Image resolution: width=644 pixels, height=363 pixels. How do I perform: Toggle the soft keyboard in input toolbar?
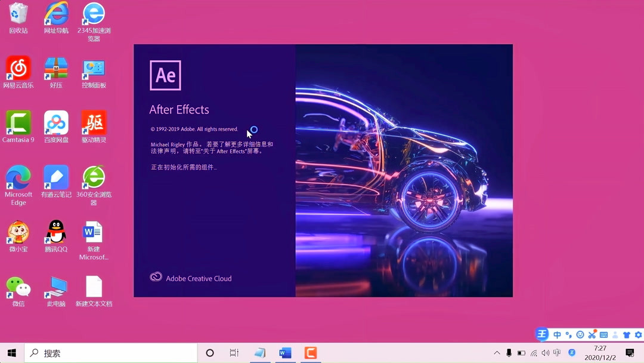point(603,335)
